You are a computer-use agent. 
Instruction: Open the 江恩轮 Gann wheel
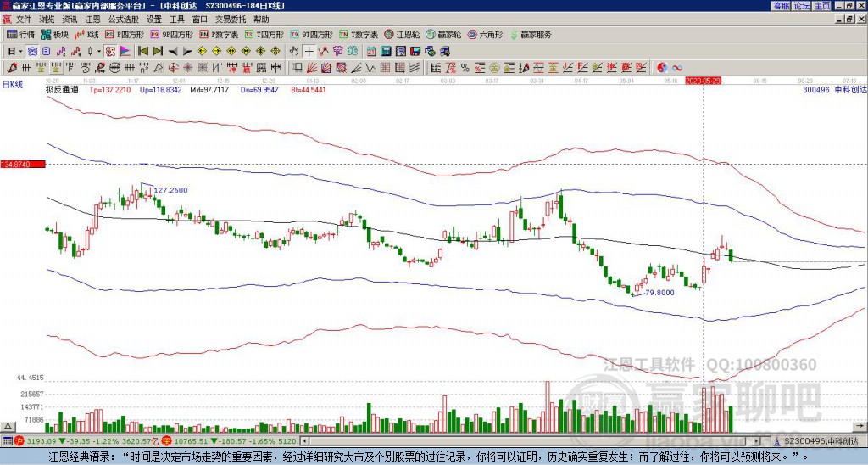click(x=402, y=34)
